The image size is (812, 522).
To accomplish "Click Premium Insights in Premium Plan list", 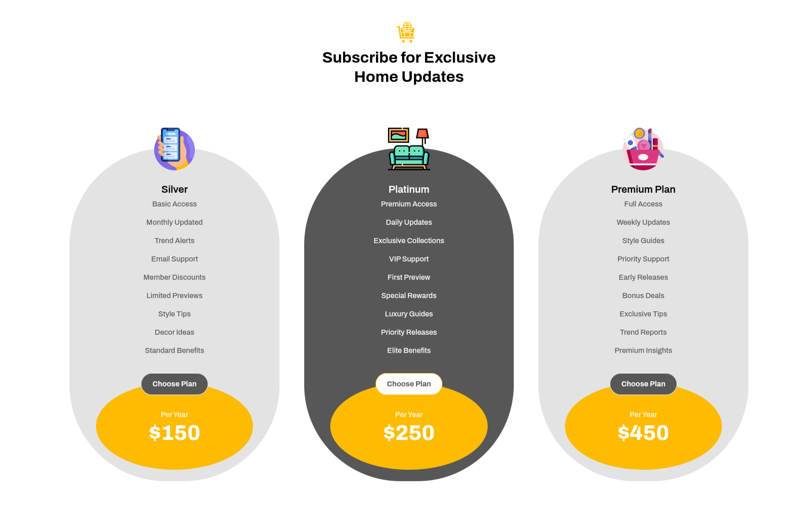I will (643, 350).
